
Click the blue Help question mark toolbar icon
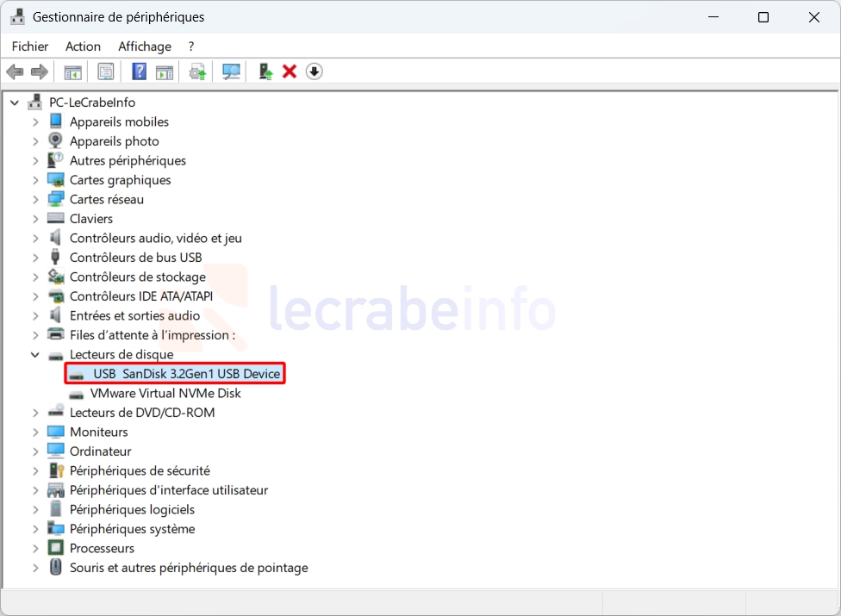[x=139, y=72]
